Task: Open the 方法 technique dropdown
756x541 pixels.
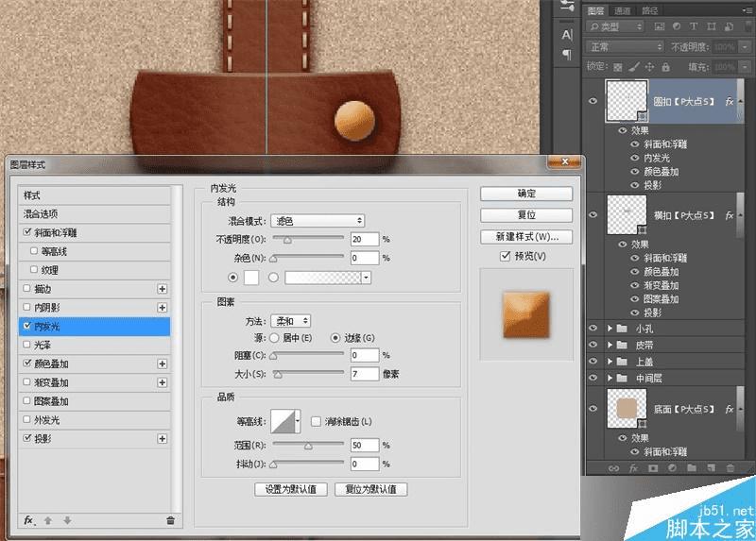Action: [x=291, y=321]
